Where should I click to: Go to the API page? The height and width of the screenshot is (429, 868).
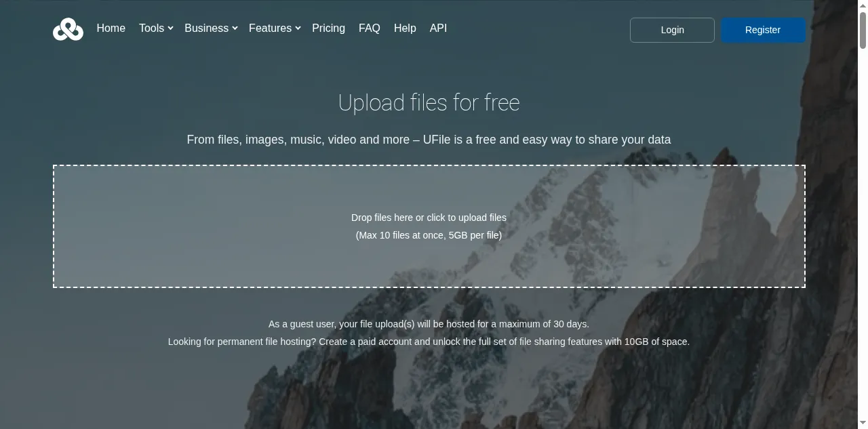(x=438, y=28)
